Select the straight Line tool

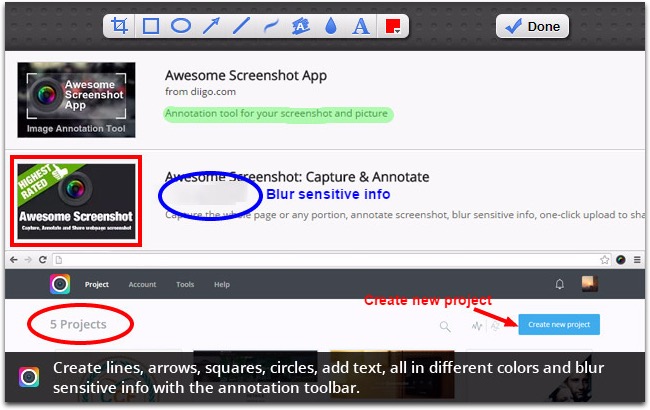(241, 26)
